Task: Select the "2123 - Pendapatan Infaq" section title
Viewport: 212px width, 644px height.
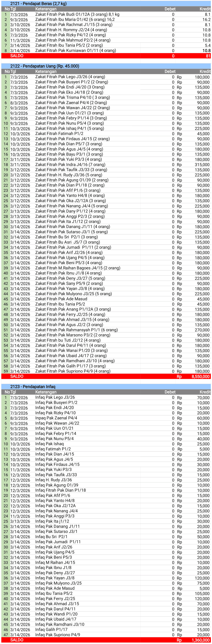Action: coord(33,387)
